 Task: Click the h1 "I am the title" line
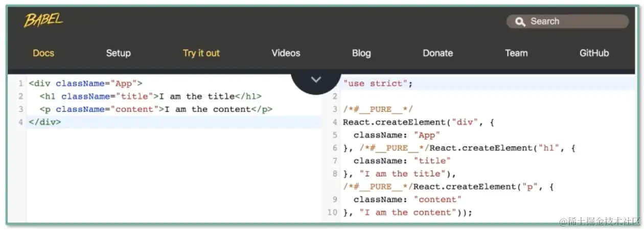(x=151, y=96)
